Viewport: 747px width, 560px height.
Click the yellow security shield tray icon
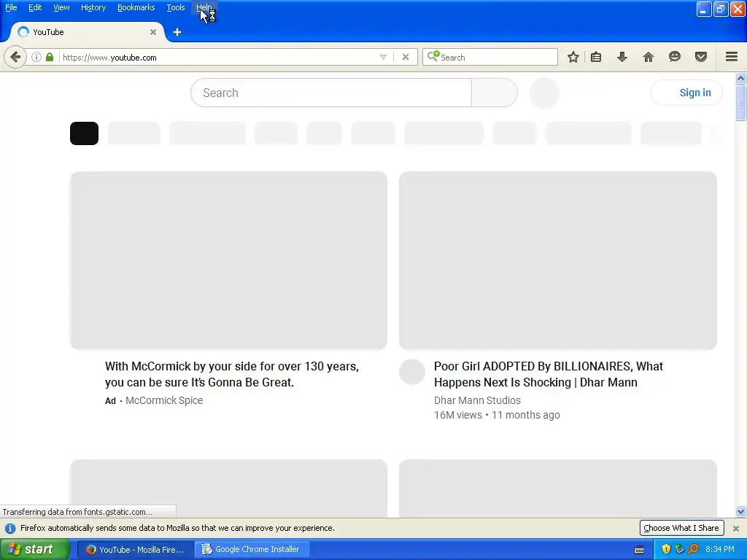click(x=666, y=549)
